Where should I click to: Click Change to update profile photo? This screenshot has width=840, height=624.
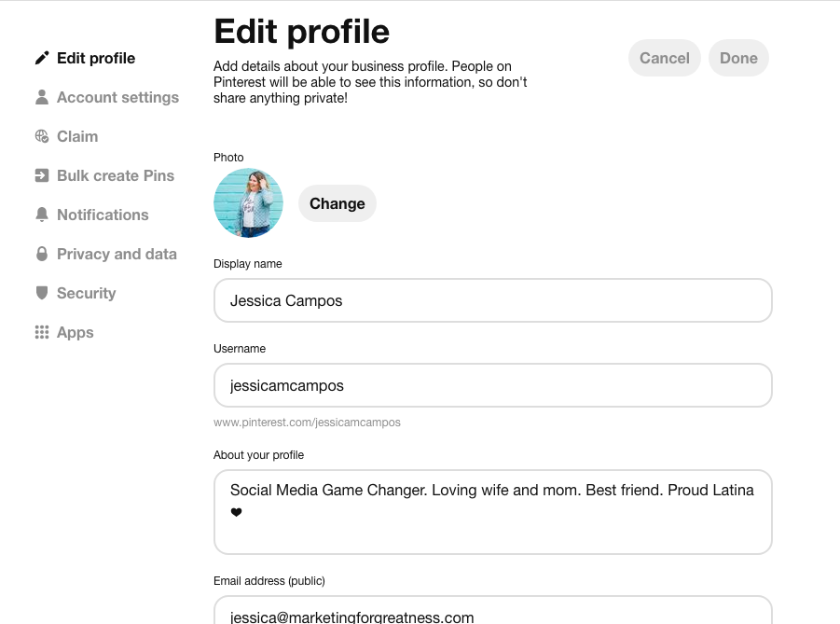point(337,203)
